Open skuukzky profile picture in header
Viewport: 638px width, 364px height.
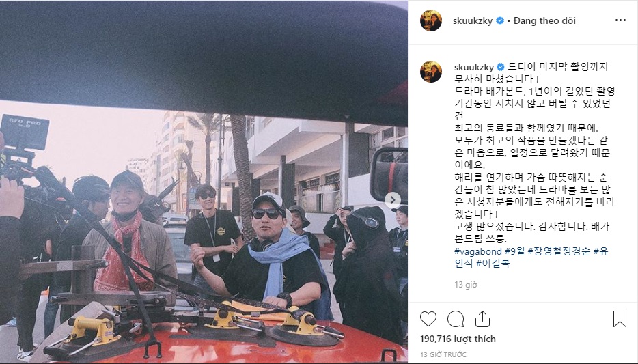[x=431, y=20]
